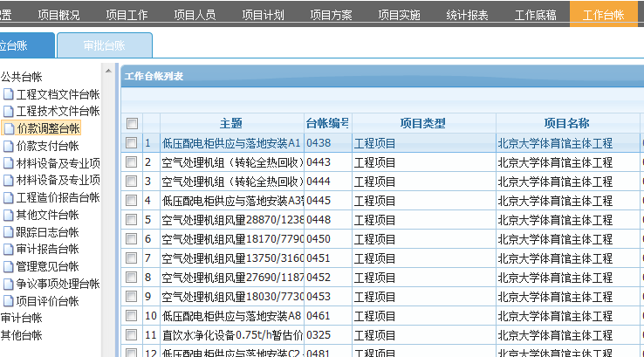
Task: Expand the 审计台帐 tree node
Action: pos(21,319)
